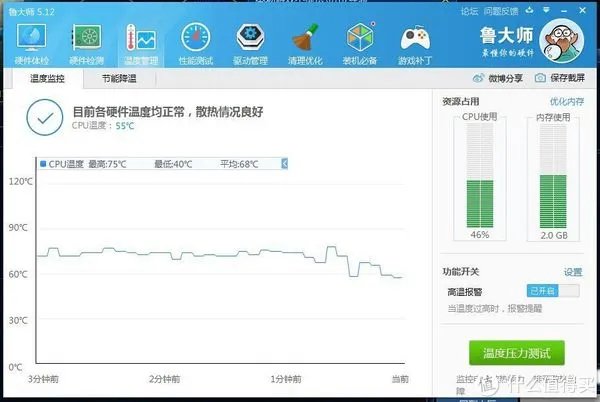Screen dimensions: 600x402
Task: Close the 鲁大师 window
Action: 582,10
